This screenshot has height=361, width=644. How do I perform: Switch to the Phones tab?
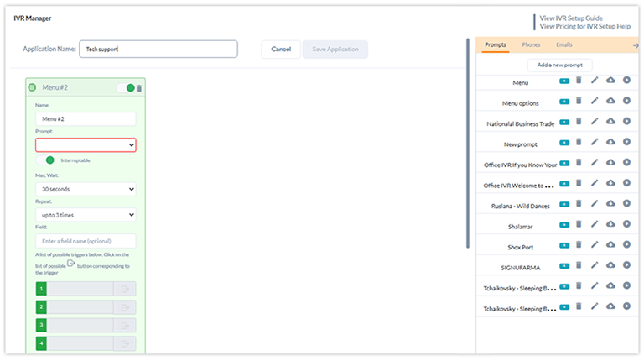click(531, 44)
